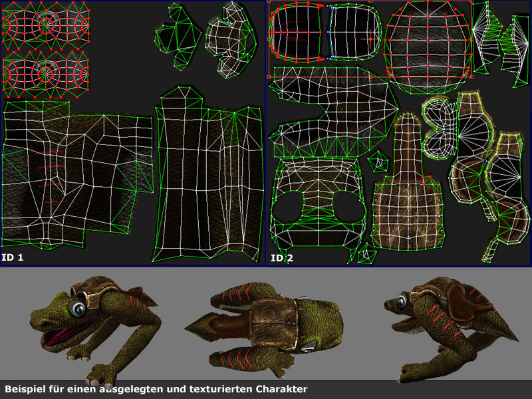Click the orange pivot crosshair in the ID 2 layout
Viewport: 532px width, 399px height.
[370, 39]
